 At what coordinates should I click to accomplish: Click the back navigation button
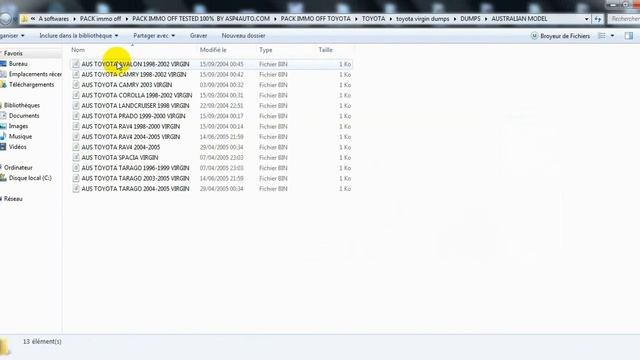click(x=6, y=18)
